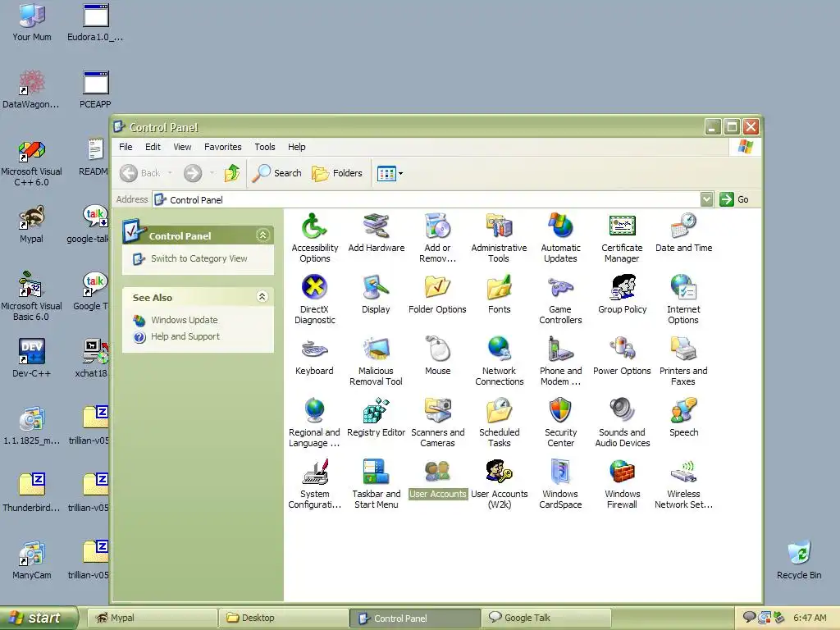Select the highlighted User Accounts icon
Image resolution: width=840 pixels, height=630 pixels.
(438, 479)
